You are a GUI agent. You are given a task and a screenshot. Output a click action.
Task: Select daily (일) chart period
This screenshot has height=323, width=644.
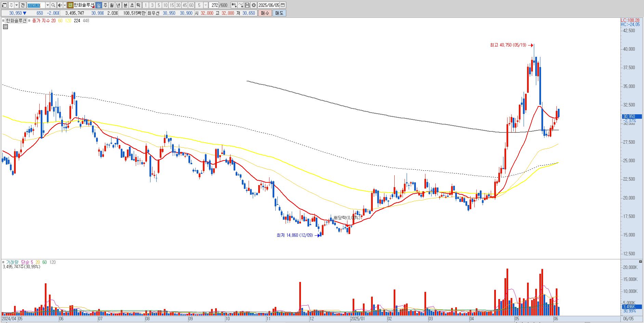(x=98, y=5)
